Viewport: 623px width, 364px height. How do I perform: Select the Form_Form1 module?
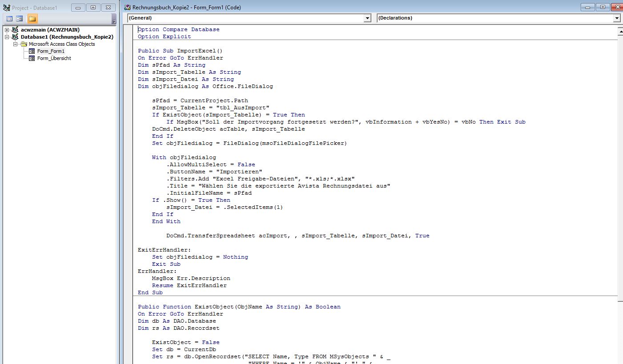(x=51, y=51)
